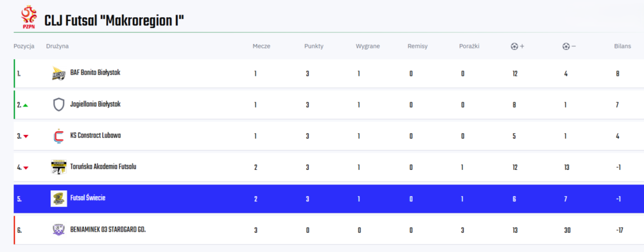Open BENIAMINEK 03 STAROGARD GD. team page

tap(108, 229)
